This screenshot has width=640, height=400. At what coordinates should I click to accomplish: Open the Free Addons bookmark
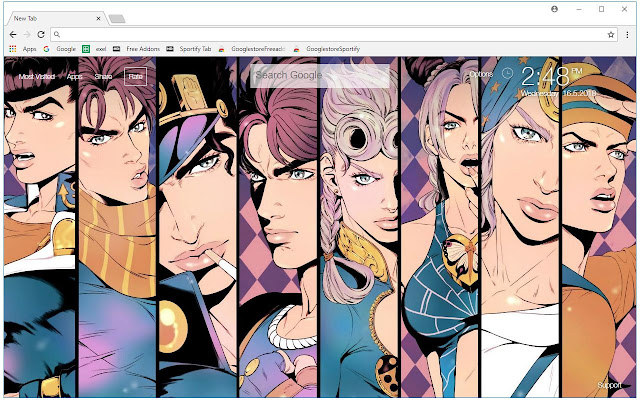click(137, 49)
